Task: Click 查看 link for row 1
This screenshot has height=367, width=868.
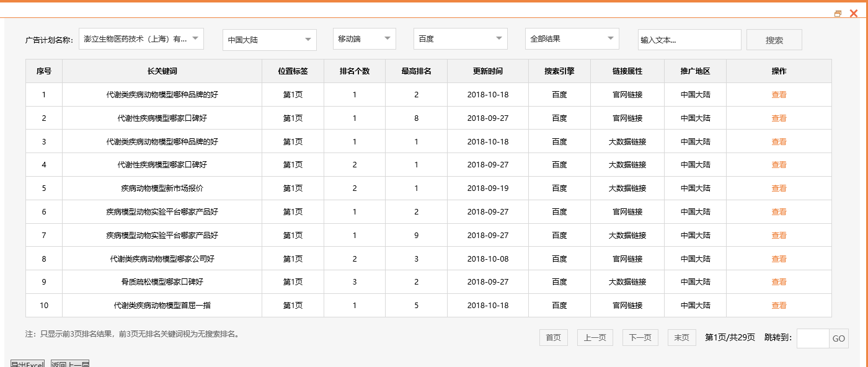Action: pos(779,95)
